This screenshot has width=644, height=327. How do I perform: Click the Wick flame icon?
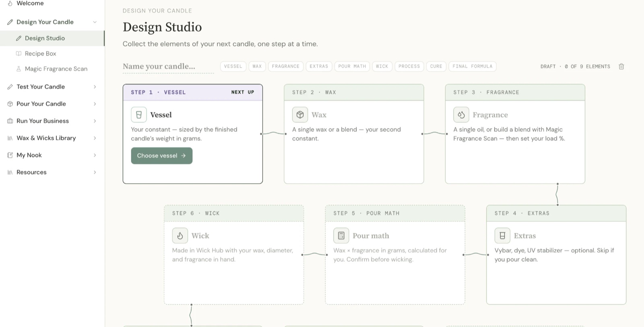[x=180, y=236]
